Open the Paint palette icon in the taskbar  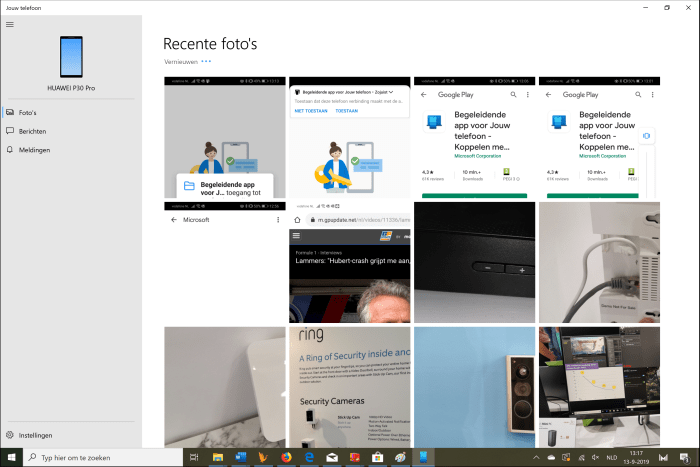400,458
